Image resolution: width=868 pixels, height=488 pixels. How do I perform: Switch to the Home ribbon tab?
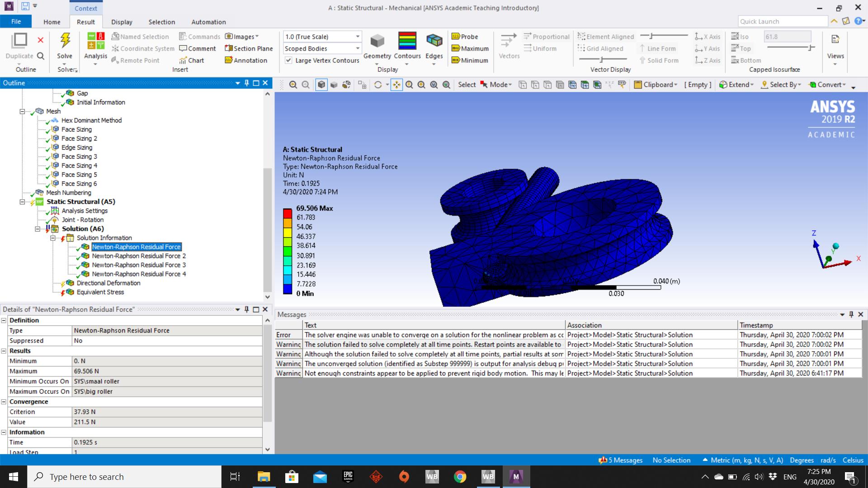point(52,22)
